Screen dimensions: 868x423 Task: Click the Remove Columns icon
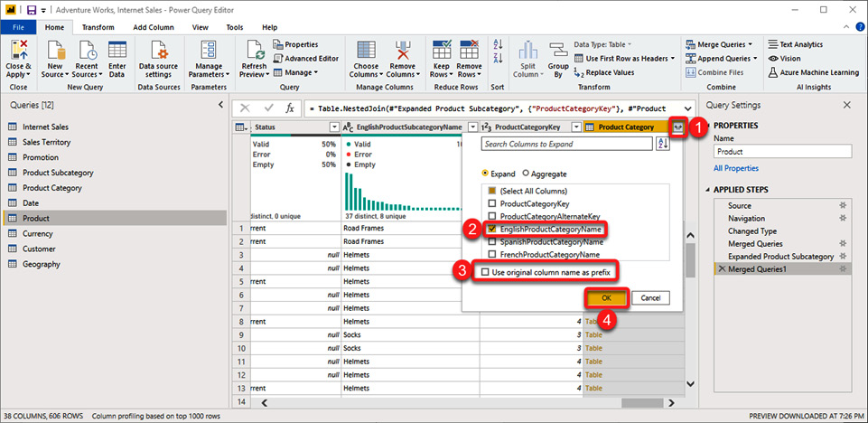(403, 51)
